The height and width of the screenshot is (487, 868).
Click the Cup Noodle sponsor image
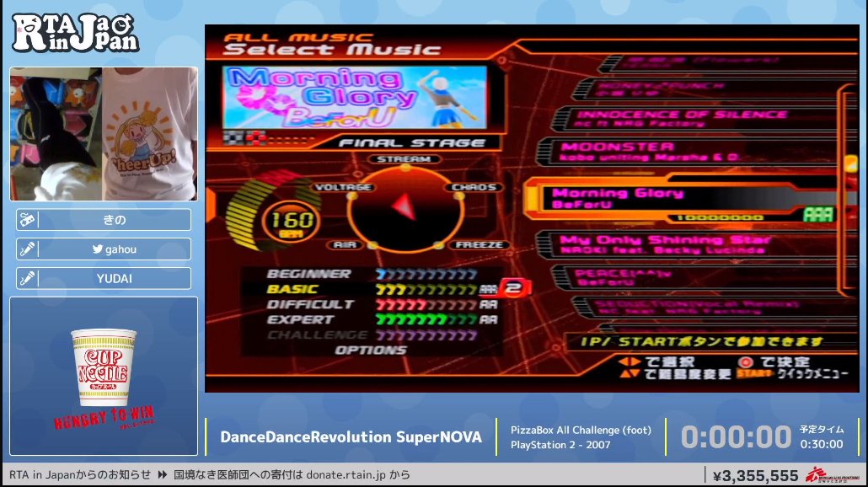pyautogui.click(x=104, y=377)
